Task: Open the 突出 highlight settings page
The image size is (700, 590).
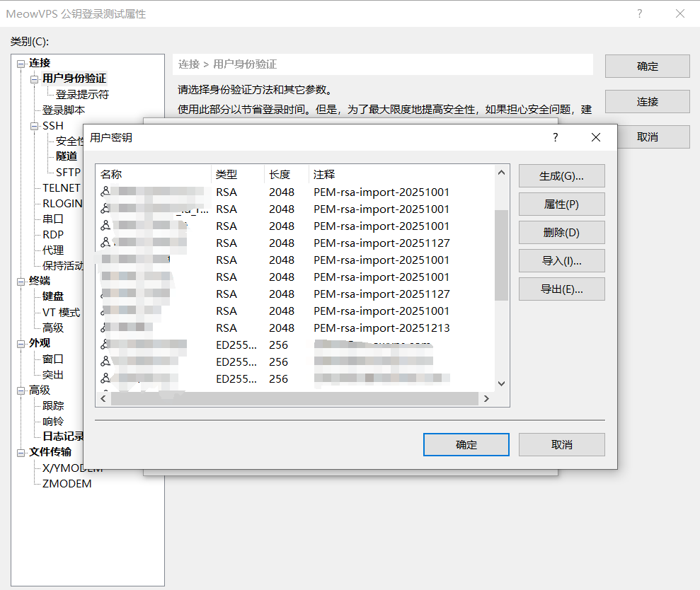Action: click(53, 374)
